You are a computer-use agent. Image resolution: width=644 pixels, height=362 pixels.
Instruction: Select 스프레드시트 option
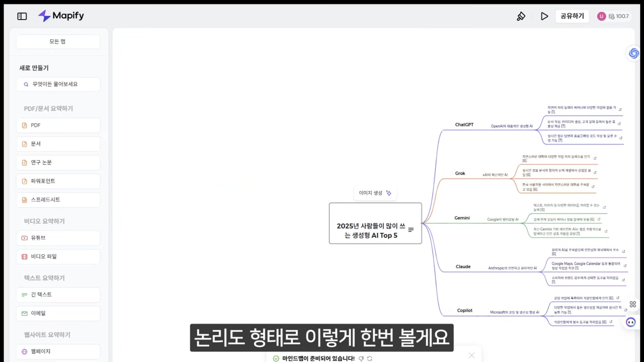[x=58, y=200]
